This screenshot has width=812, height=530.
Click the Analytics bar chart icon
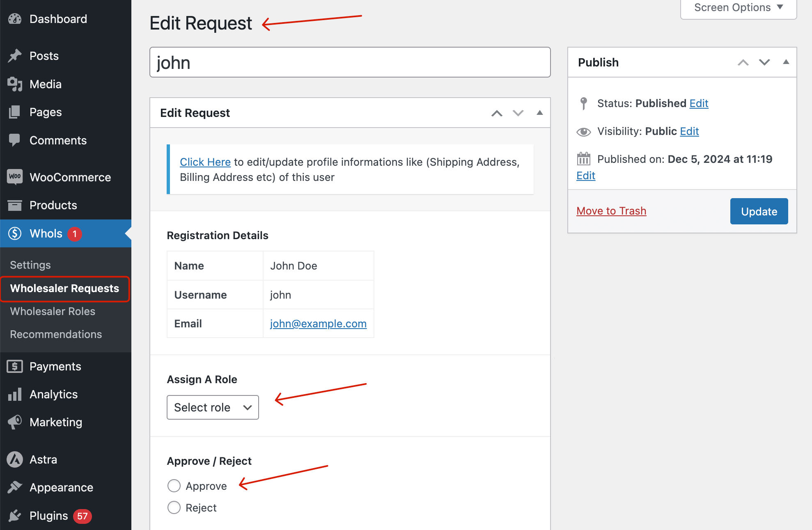point(15,394)
